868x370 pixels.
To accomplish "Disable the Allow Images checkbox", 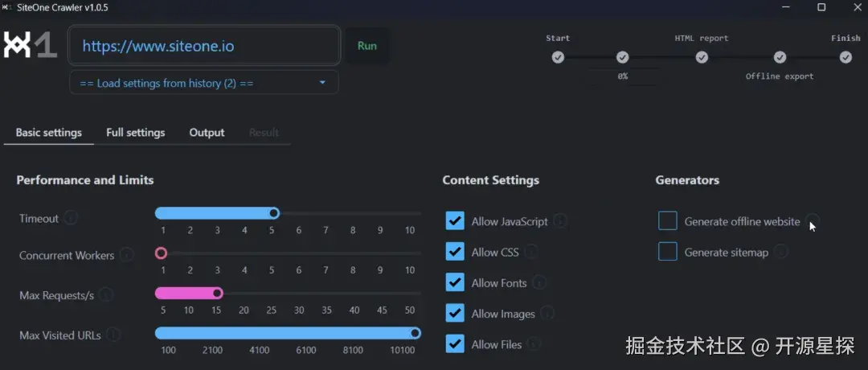I will (x=455, y=314).
